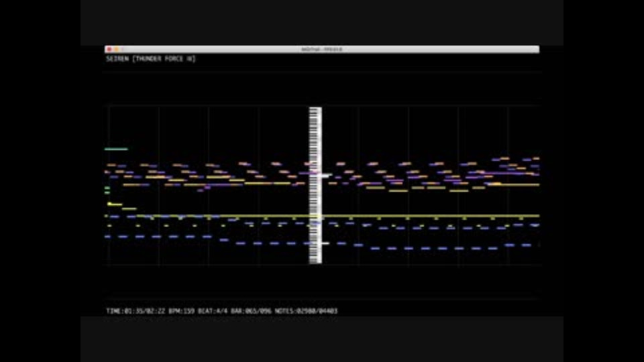Click the BPM:159 status readout

181,311
